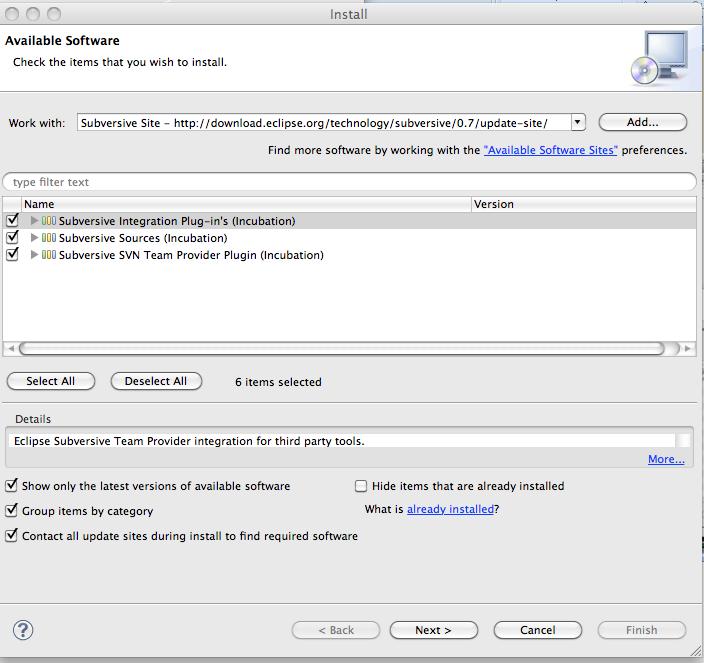Select Subversive Integration Plug-in's (Incubation) row text
Image resolution: width=704 pixels, height=663 pixels.
click(177, 221)
